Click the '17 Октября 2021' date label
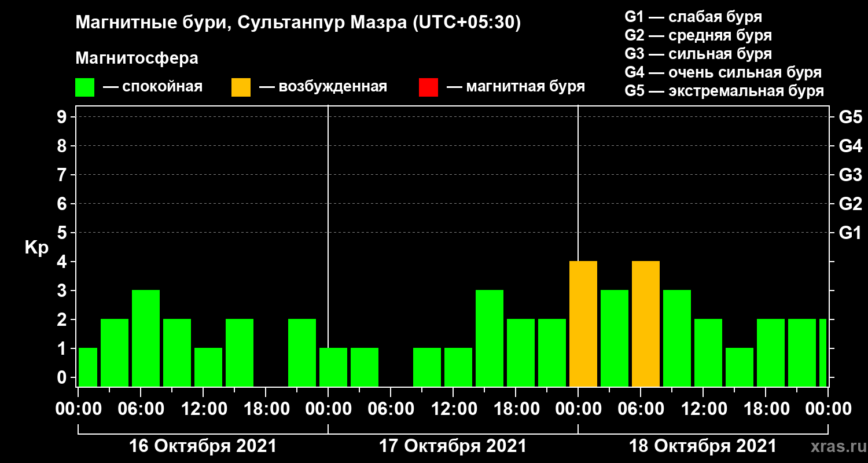This screenshot has height=463, width=868. point(453,446)
